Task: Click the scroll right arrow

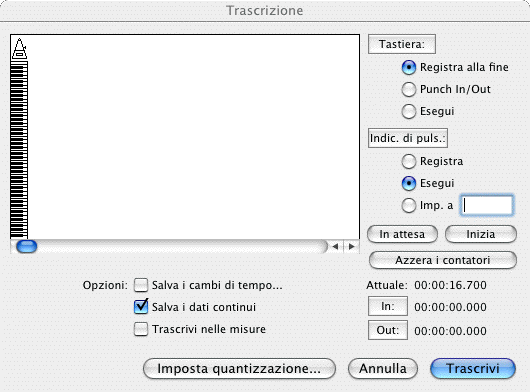Action: click(352, 247)
